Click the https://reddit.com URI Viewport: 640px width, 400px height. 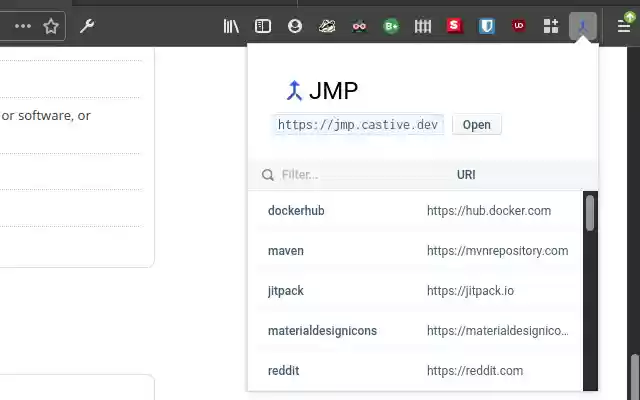coord(475,371)
